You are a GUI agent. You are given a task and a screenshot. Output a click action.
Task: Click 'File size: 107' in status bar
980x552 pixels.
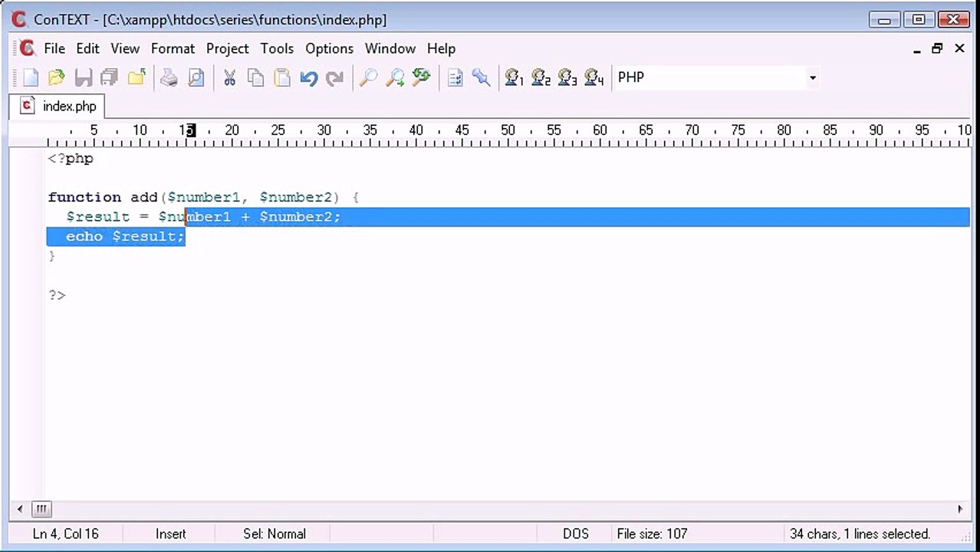(x=652, y=534)
